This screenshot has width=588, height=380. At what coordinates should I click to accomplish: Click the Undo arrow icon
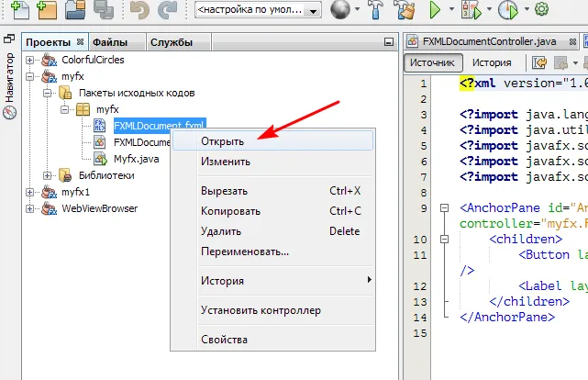point(139,10)
